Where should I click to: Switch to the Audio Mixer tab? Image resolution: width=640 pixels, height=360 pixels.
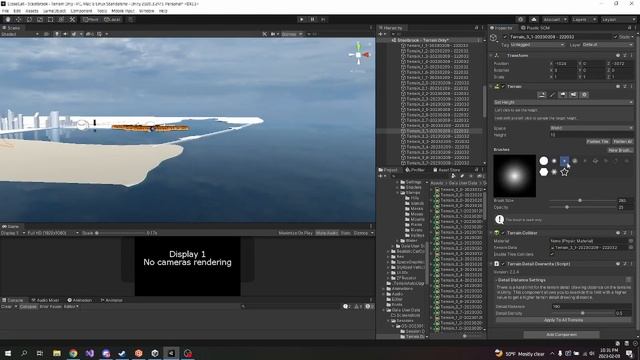(x=45, y=300)
